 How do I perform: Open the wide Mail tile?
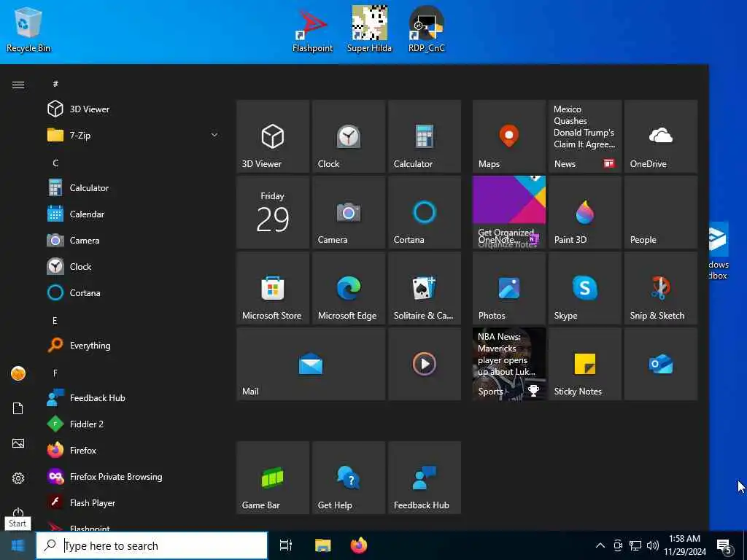311,364
